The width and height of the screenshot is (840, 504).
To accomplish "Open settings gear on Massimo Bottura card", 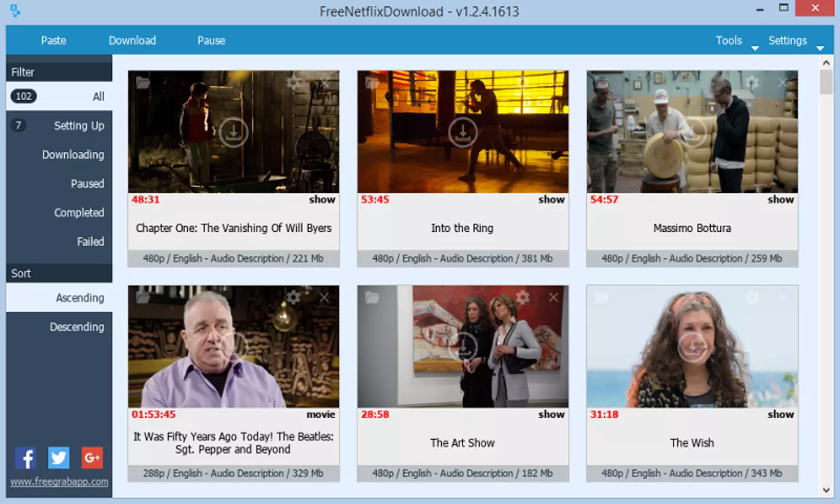I will (752, 82).
